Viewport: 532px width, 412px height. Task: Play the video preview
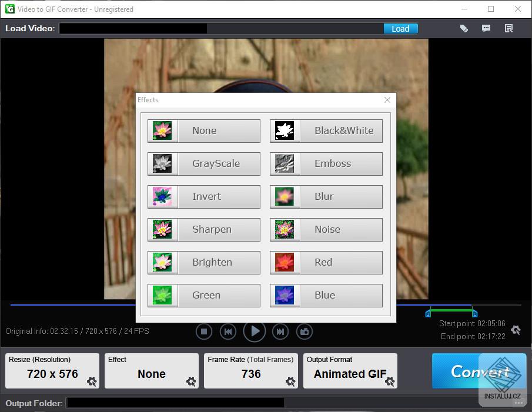tap(255, 331)
